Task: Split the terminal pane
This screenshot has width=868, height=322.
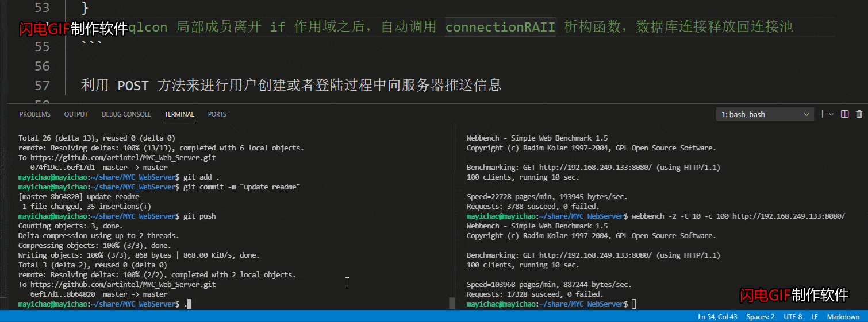Action: [844, 114]
